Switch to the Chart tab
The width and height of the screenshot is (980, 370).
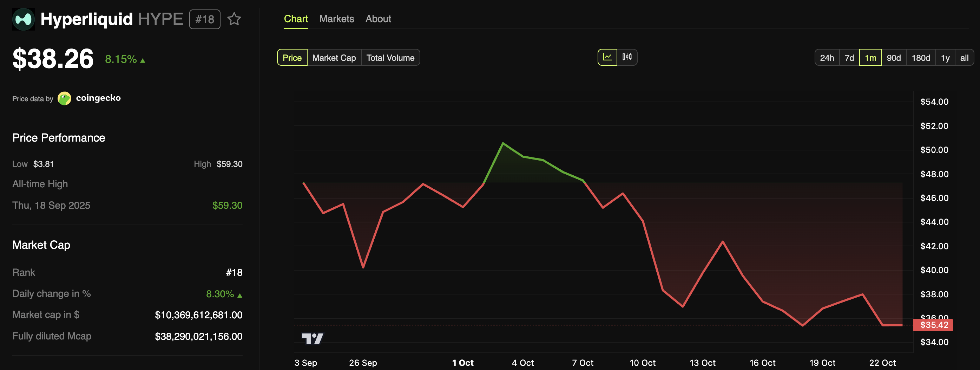[x=296, y=19]
